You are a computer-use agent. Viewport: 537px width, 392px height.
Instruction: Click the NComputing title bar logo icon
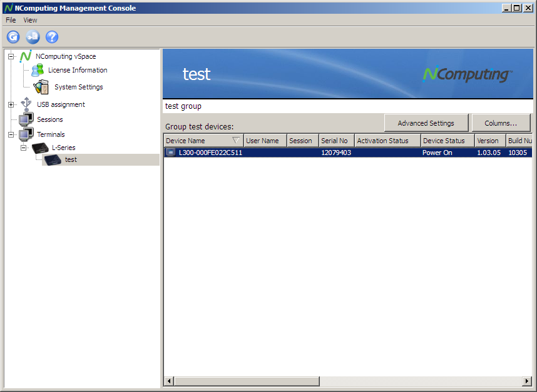point(9,8)
